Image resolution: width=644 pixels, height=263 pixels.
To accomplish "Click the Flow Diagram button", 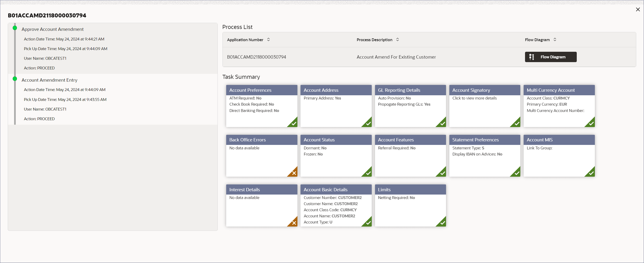I will [550, 57].
